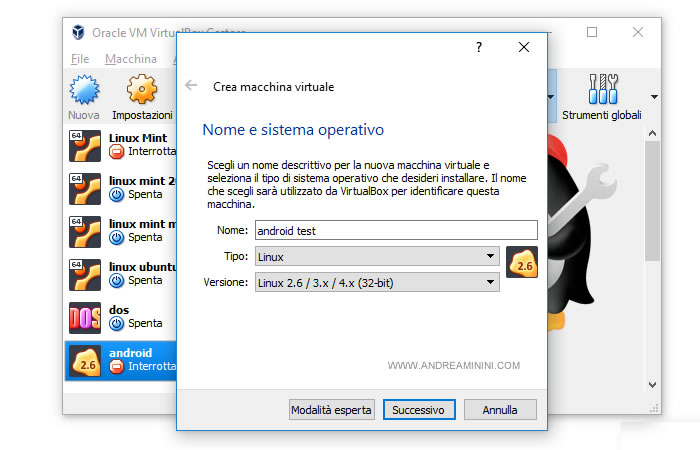Click the Linux 2.6 OS type icon in dialog
The height and width of the screenshot is (450, 700).
(522, 262)
